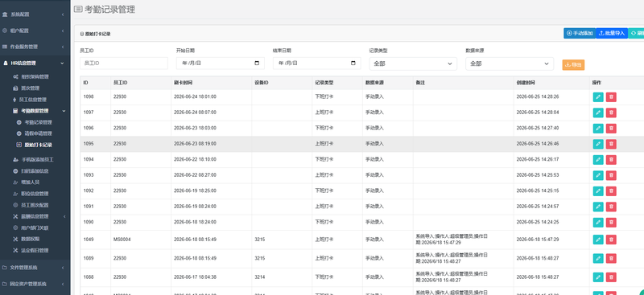The height and width of the screenshot is (295, 644).
Task: Edit attendance record 1091
Action: tap(598, 207)
